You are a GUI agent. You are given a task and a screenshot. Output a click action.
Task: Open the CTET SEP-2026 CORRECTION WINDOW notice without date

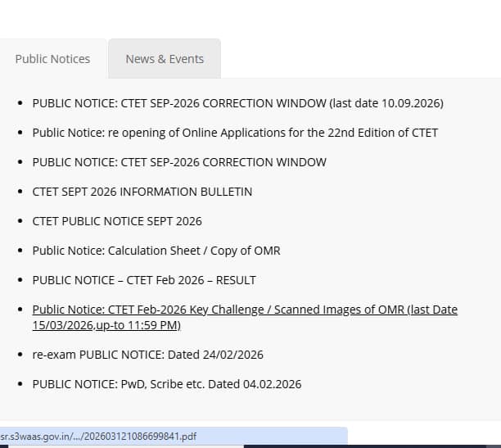coord(179,162)
